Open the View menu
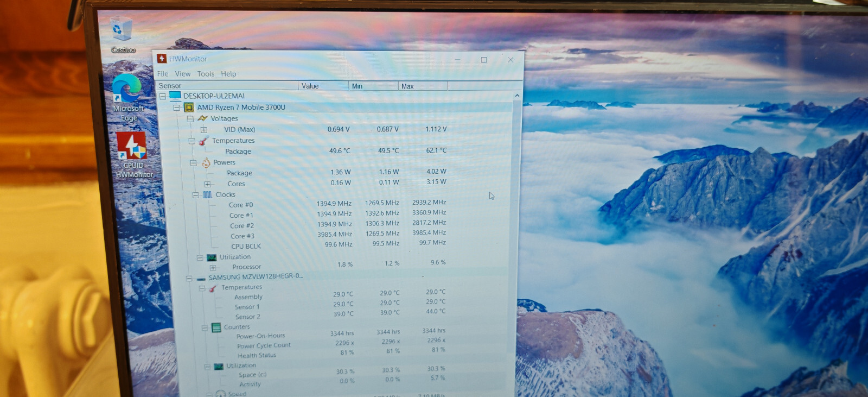868x397 pixels. (x=183, y=74)
